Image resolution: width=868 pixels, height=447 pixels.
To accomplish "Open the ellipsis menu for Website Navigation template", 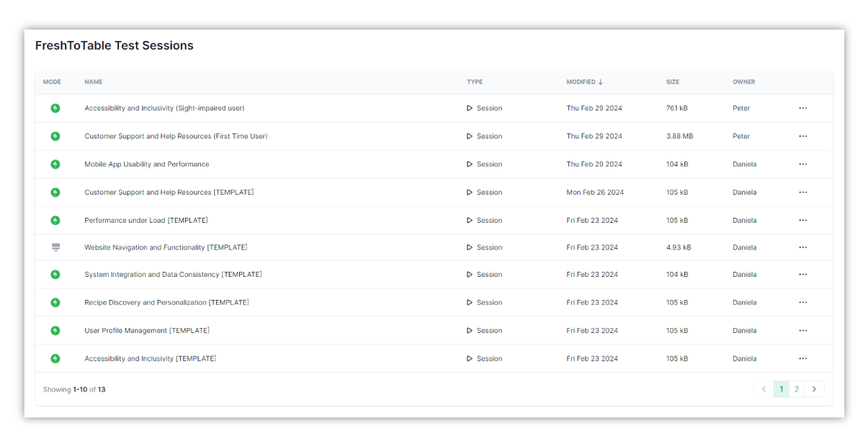I will coord(802,247).
